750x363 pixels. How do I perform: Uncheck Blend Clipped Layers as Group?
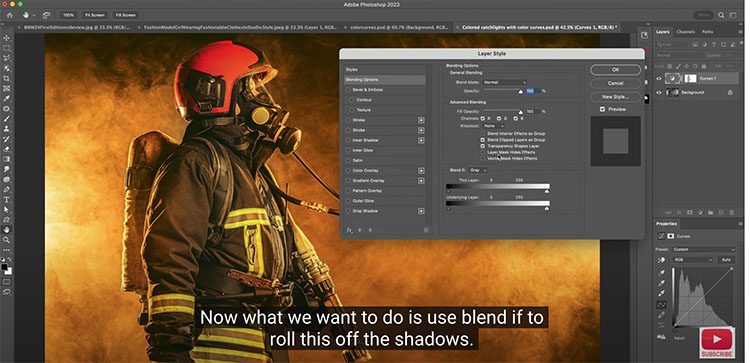tap(483, 140)
